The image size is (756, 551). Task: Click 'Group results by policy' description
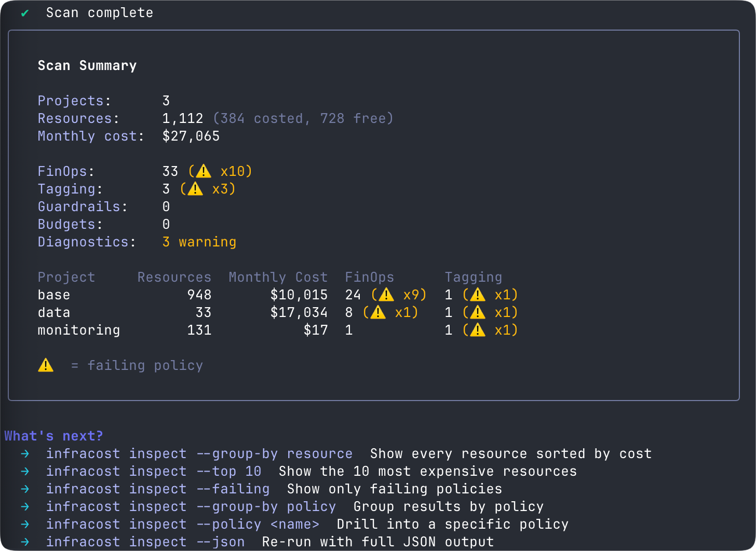[x=449, y=507]
